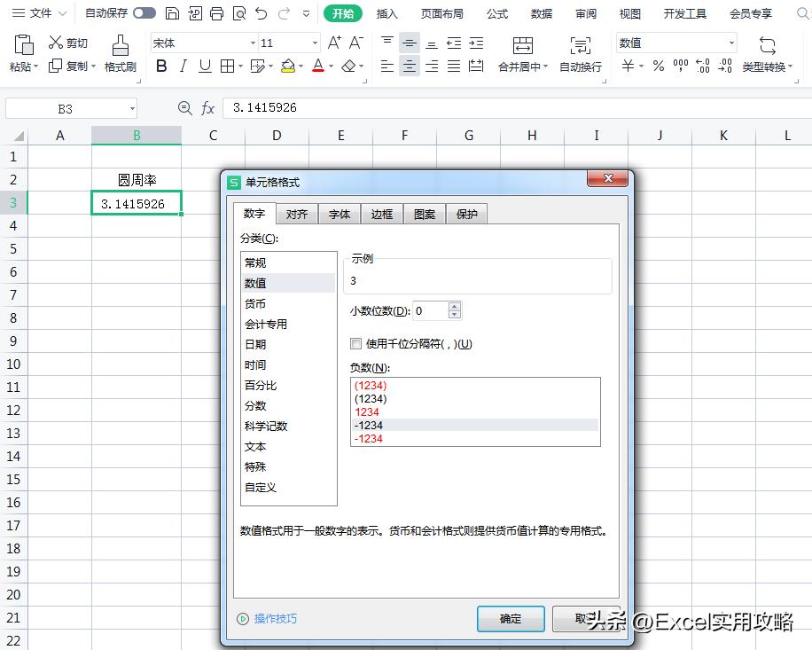Apply bold formatting with the B icon

point(161,66)
